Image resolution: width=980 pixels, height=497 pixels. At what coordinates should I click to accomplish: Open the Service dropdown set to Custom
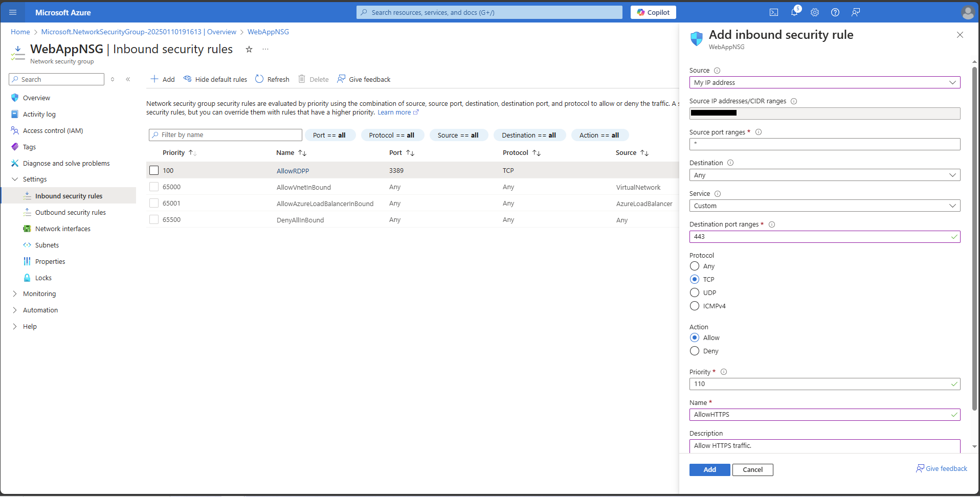(825, 206)
